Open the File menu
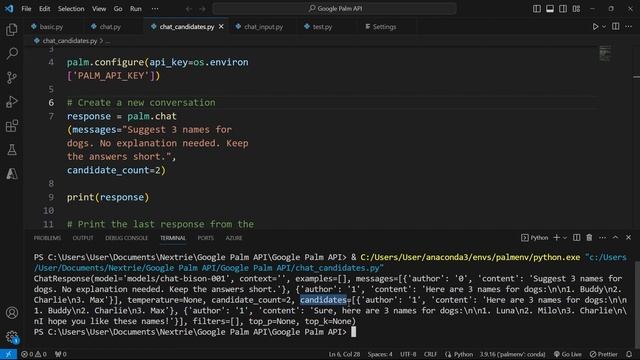 pyautogui.click(x=27, y=9)
